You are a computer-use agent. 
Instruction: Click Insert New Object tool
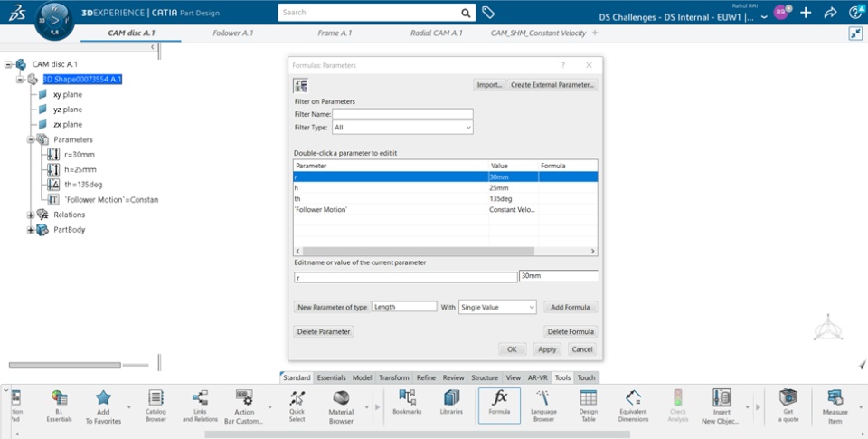pyautogui.click(x=722, y=406)
